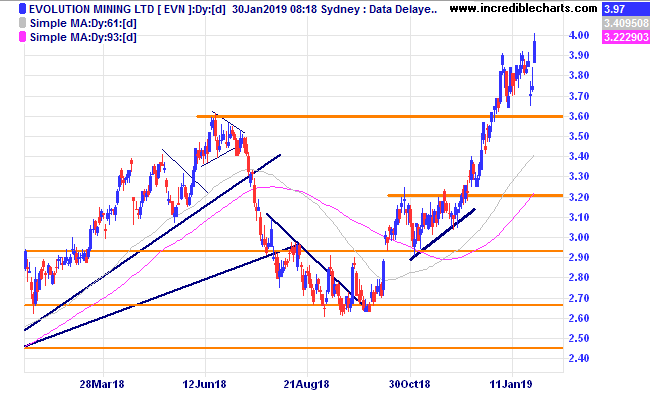
Task: Click the gray 3.409508 MA value box
Action: tap(625, 23)
